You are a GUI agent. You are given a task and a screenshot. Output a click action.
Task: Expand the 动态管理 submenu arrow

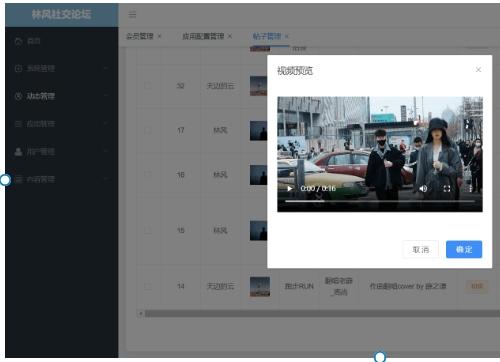(x=106, y=96)
